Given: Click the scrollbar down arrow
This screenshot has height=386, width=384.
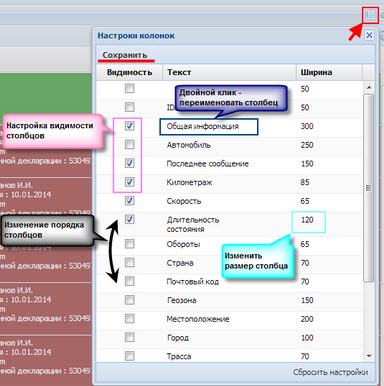Looking at the screenshot, I should [369, 356].
